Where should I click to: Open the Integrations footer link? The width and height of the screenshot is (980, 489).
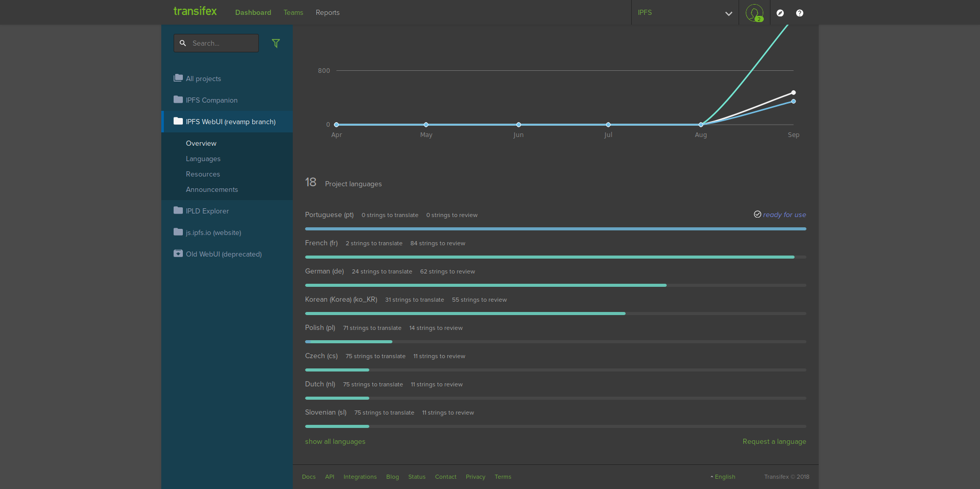[x=360, y=477]
